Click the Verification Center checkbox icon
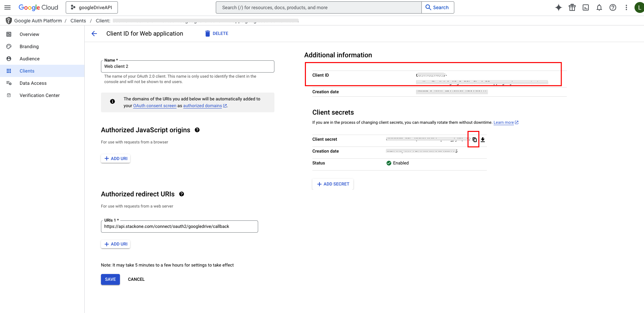Viewport: 644px width, 313px height. coord(9,95)
